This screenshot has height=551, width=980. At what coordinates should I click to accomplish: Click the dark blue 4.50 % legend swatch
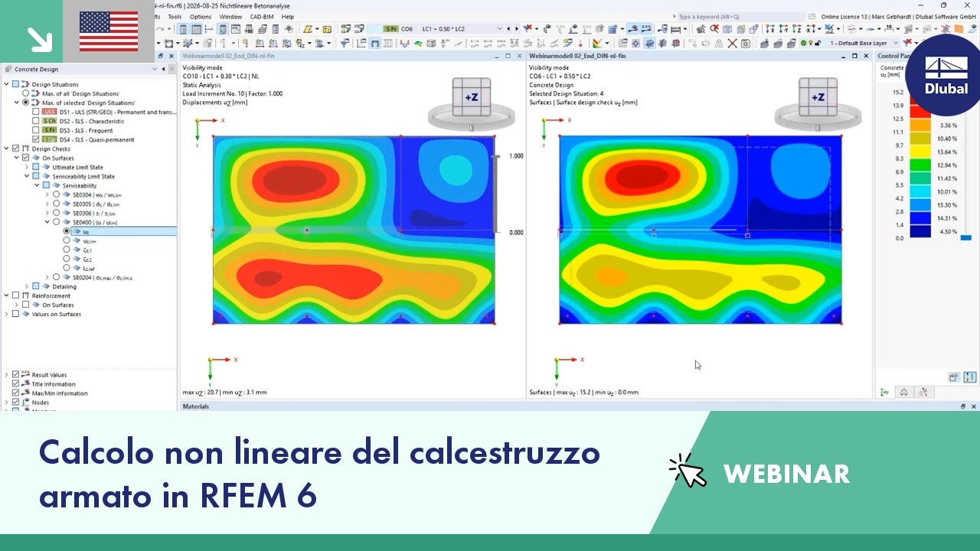point(920,232)
